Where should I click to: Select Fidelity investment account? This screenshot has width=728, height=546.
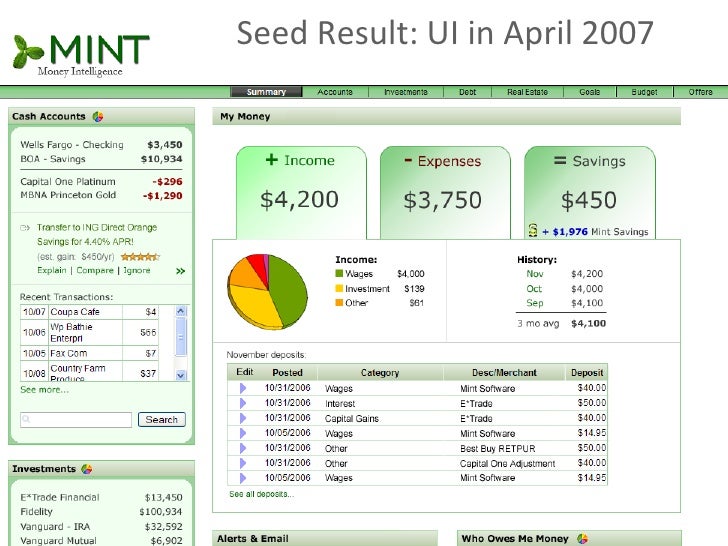[101, 512]
